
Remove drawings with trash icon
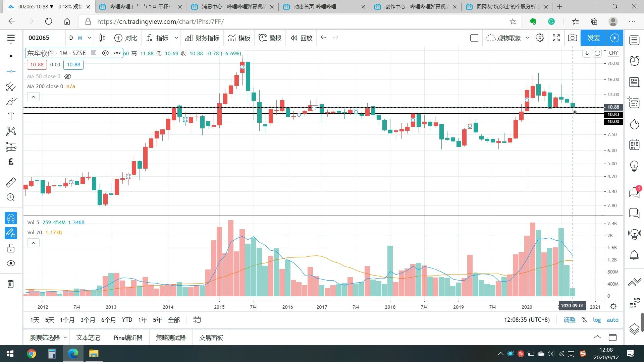11,284
